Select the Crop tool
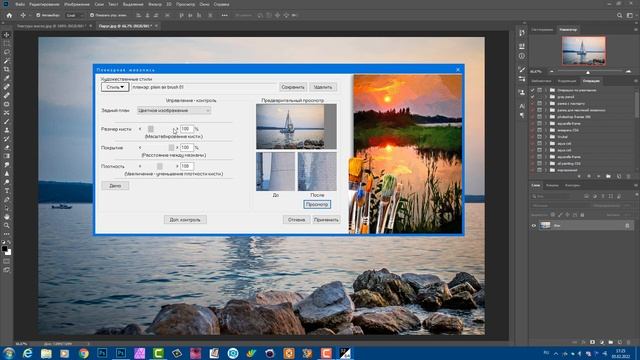This screenshot has width=640, height=360. (7, 69)
